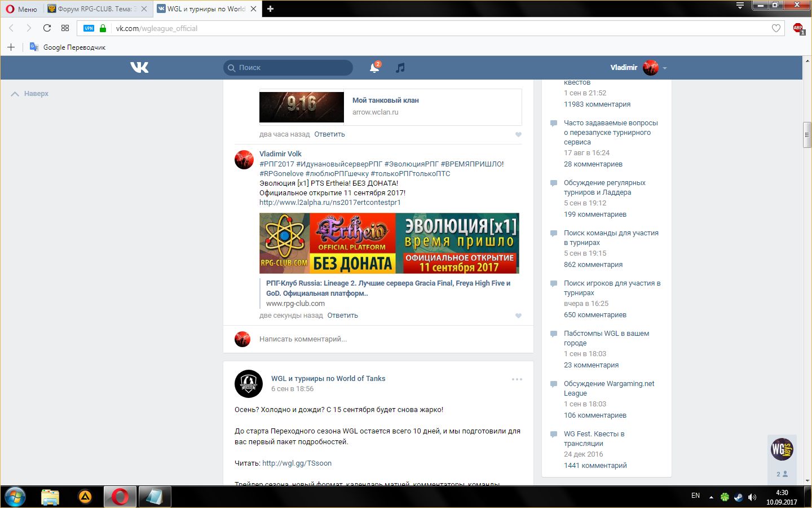Open the Эволюция x1 banner image
Image resolution: width=812 pixels, height=508 pixels.
click(x=389, y=243)
